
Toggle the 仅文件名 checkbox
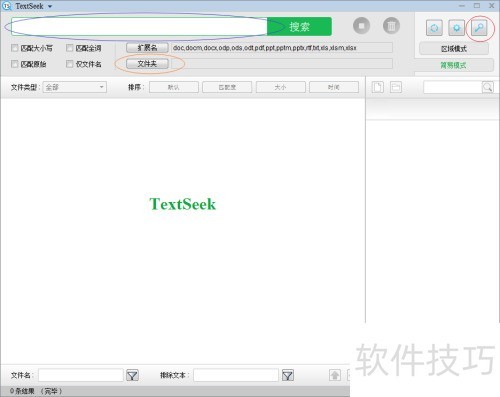click(x=69, y=64)
